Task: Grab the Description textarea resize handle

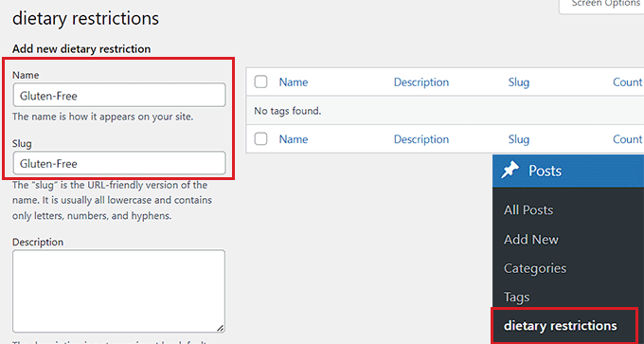Action: [221, 328]
